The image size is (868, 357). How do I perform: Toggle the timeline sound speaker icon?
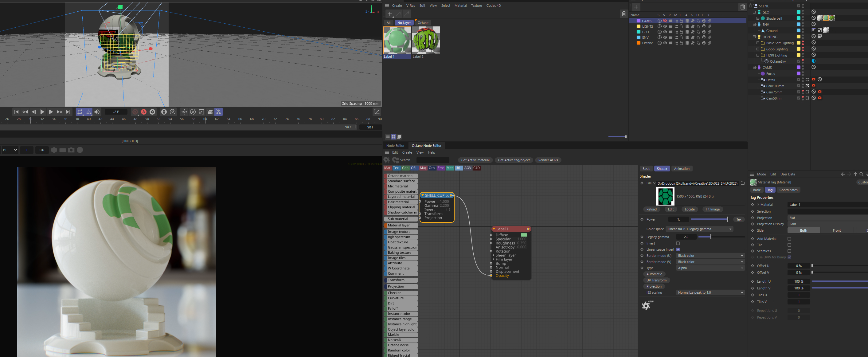97,112
